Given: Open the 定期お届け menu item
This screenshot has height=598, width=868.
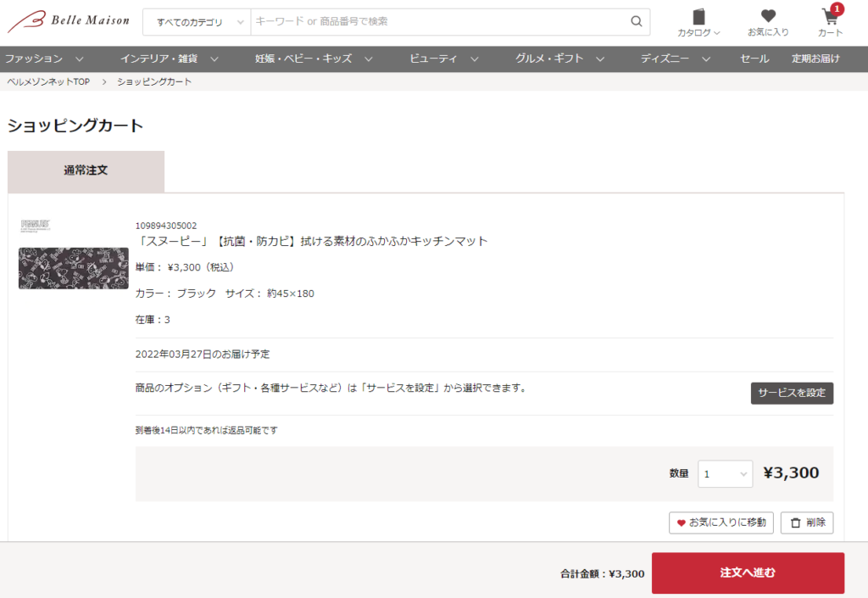Looking at the screenshot, I should tap(815, 59).
